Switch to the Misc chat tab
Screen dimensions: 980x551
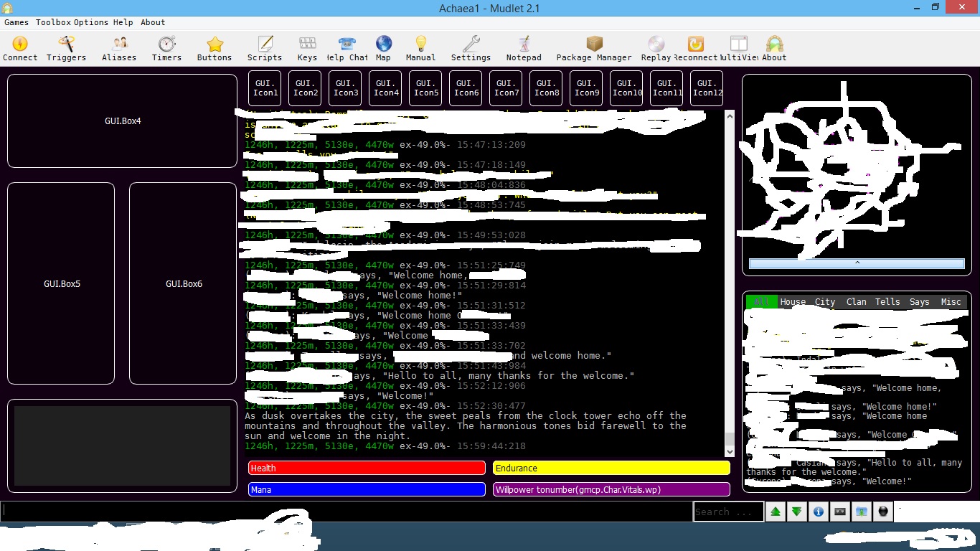pos(951,302)
